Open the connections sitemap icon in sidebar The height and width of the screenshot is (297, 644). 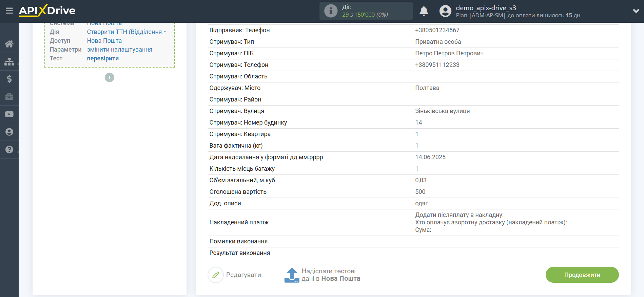tap(9, 61)
